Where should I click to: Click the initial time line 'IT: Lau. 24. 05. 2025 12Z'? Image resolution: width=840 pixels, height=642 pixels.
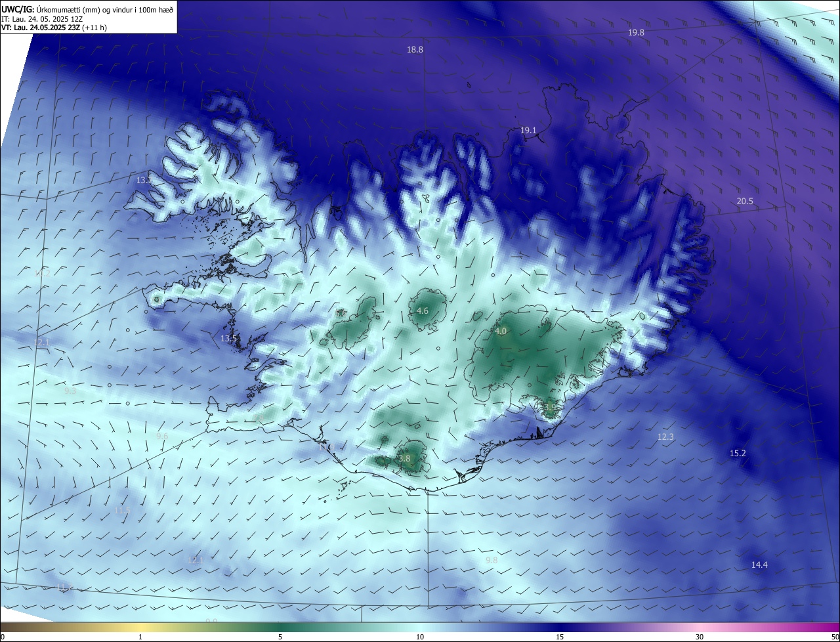click(41, 19)
